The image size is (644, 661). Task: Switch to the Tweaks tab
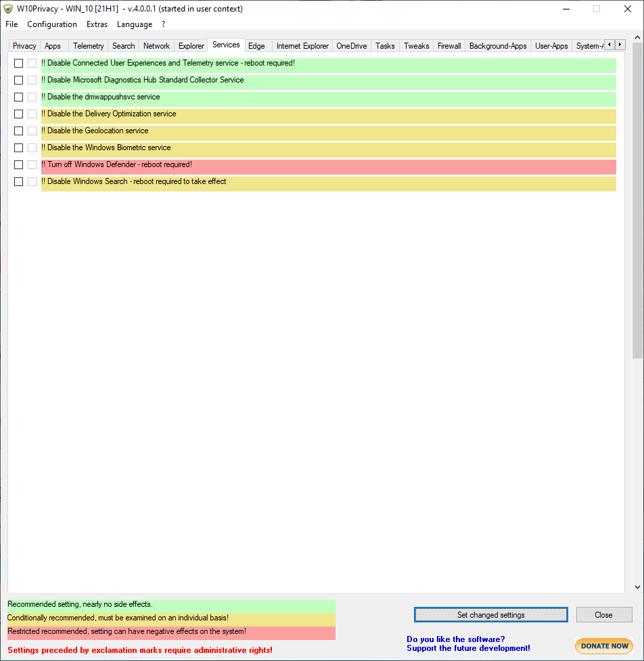pyautogui.click(x=417, y=45)
